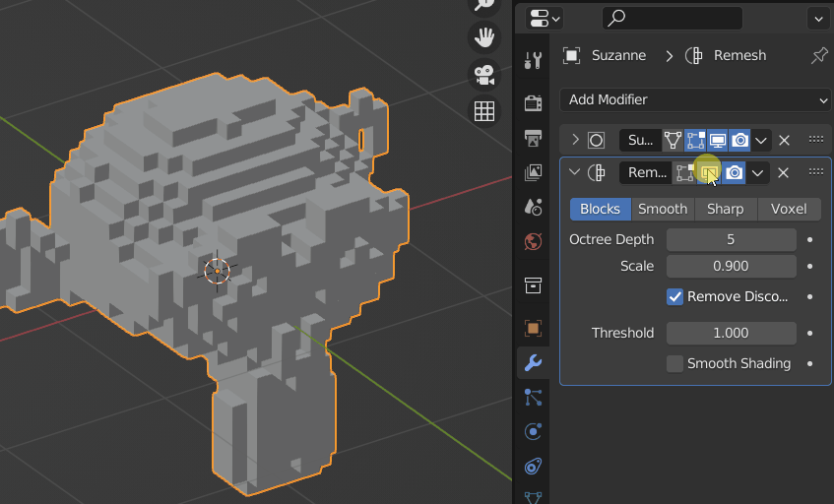This screenshot has width=834, height=504.
Task: Toggle render visibility for Remesh modifier
Action: point(734,173)
